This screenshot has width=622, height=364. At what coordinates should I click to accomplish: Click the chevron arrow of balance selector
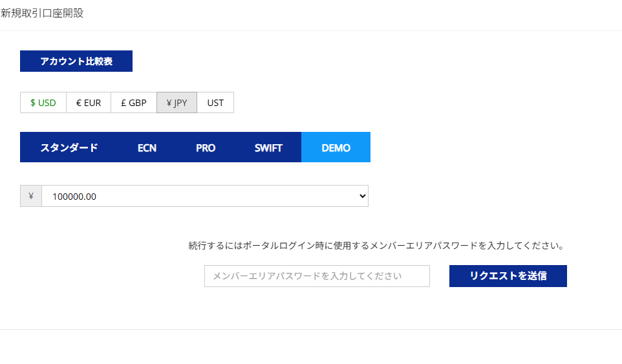[361, 196]
